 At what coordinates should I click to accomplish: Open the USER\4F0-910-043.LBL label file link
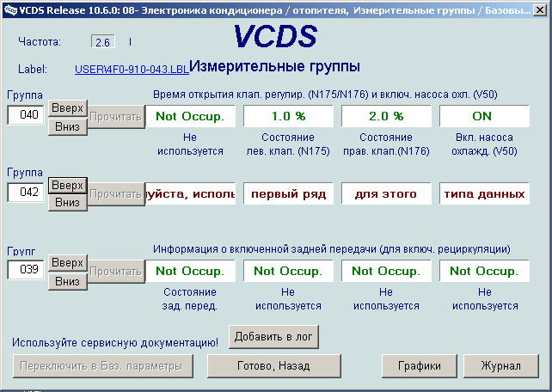[132, 70]
